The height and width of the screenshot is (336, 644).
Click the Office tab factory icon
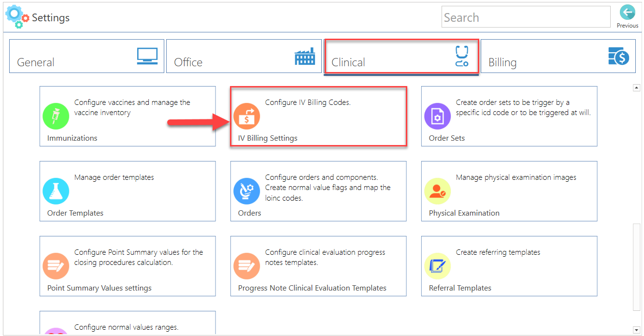(304, 56)
